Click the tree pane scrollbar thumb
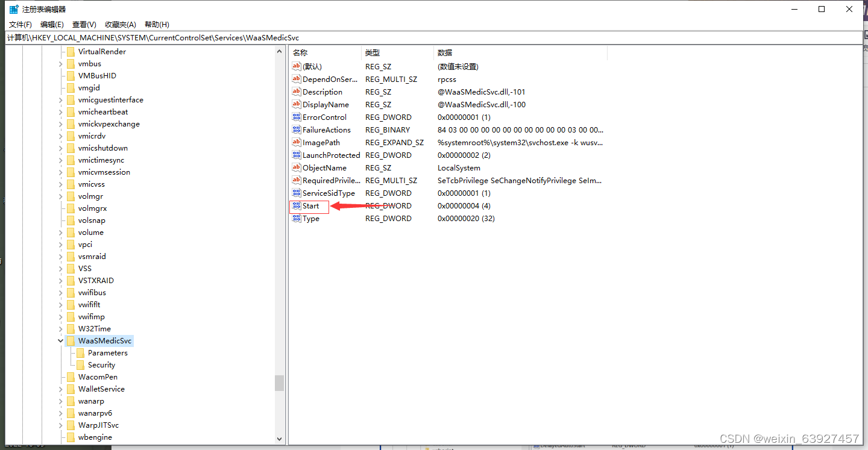The height and width of the screenshot is (450, 868). (x=279, y=383)
